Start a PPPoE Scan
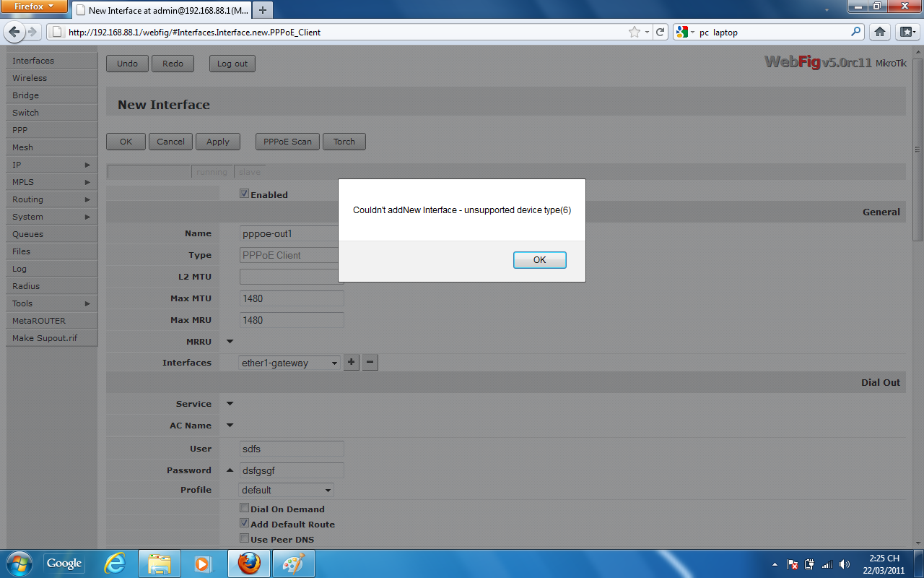This screenshot has height=578, width=924. (x=287, y=141)
